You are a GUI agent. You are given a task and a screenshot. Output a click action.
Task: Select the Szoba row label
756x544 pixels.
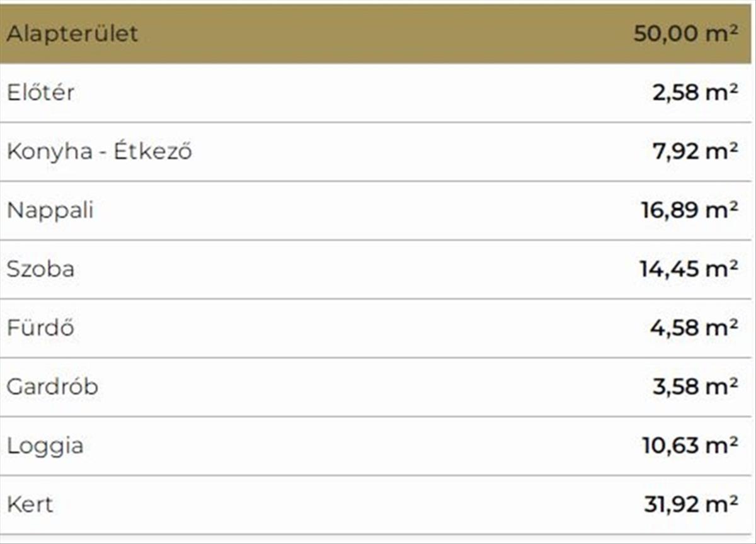click(x=40, y=269)
